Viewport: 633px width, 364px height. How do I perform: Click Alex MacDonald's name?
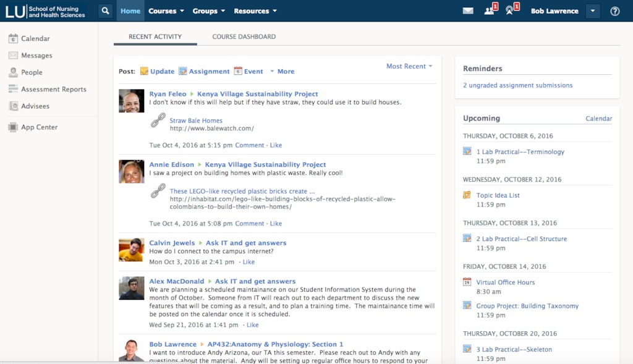(176, 281)
